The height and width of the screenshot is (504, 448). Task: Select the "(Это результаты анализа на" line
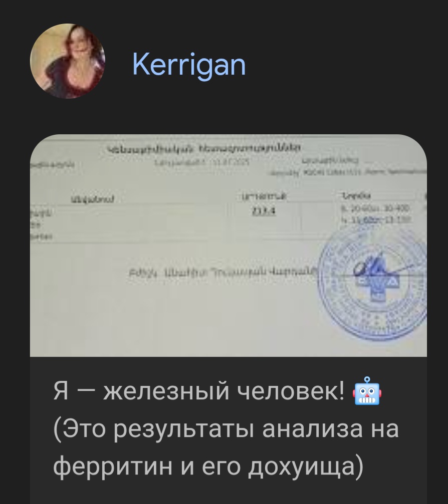[x=226, y=429]
